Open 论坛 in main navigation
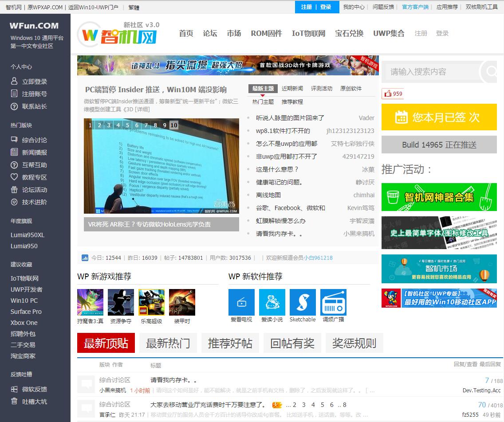This screenshot has width=504, height=422. tap(210, 33)
